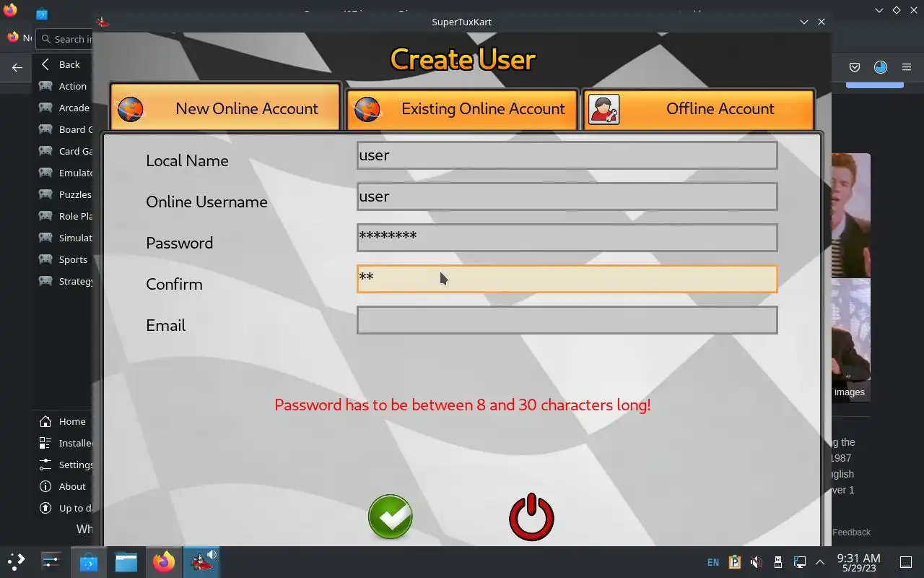The height and width of the screenshot is (578, 924).
Task: Focus the Confirm password field
Action: [567, 279]
